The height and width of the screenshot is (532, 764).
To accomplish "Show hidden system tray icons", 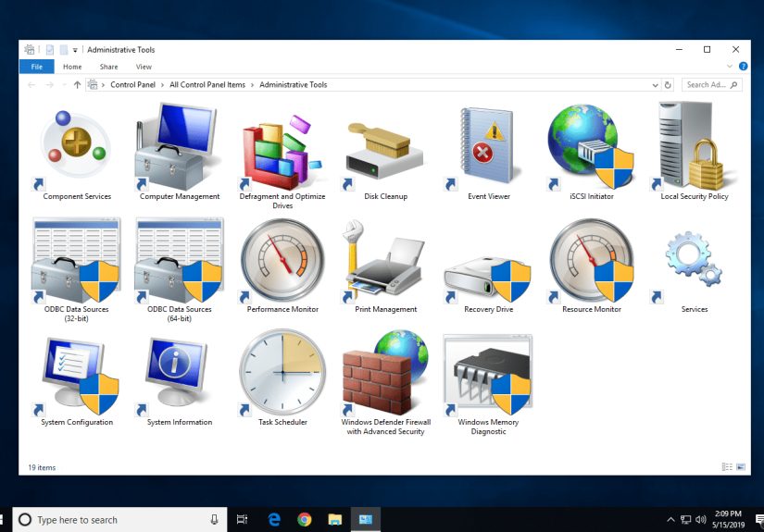I will point(670,520).
